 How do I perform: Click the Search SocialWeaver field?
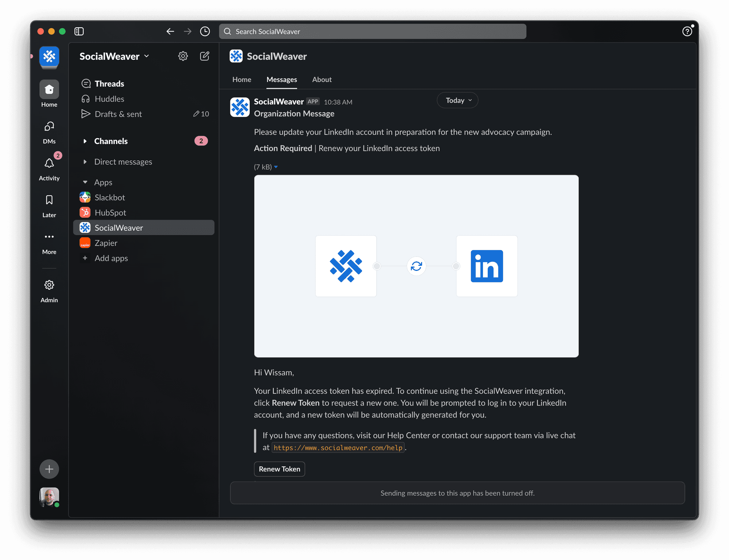[x=373, y=31]
